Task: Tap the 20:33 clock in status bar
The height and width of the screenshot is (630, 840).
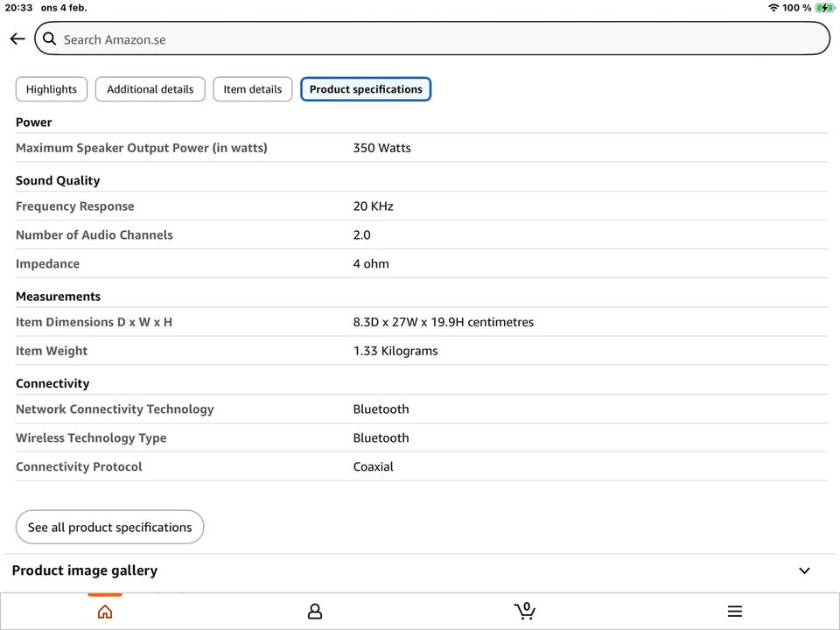Action: click(18, 8)
